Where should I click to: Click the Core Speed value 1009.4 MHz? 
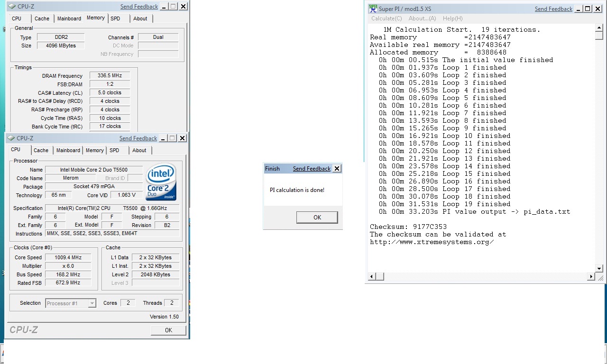click(x=68, y=257)
